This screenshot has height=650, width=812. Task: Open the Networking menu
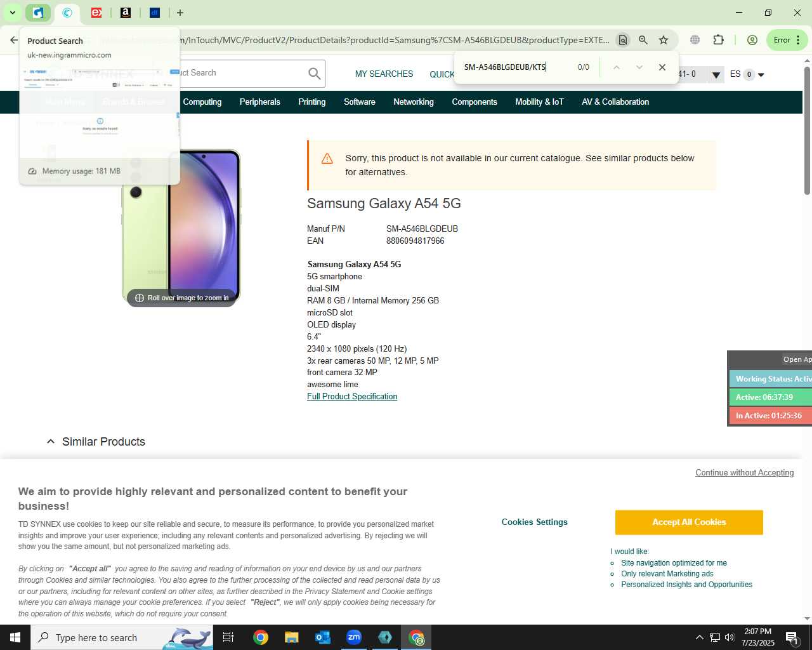coord(414,102)
